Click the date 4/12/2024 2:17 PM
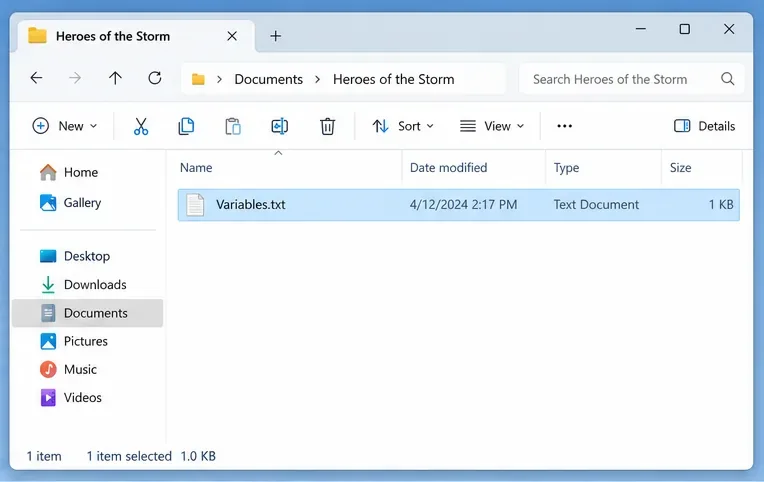The image size is (764, 482). tap(463, 205)
